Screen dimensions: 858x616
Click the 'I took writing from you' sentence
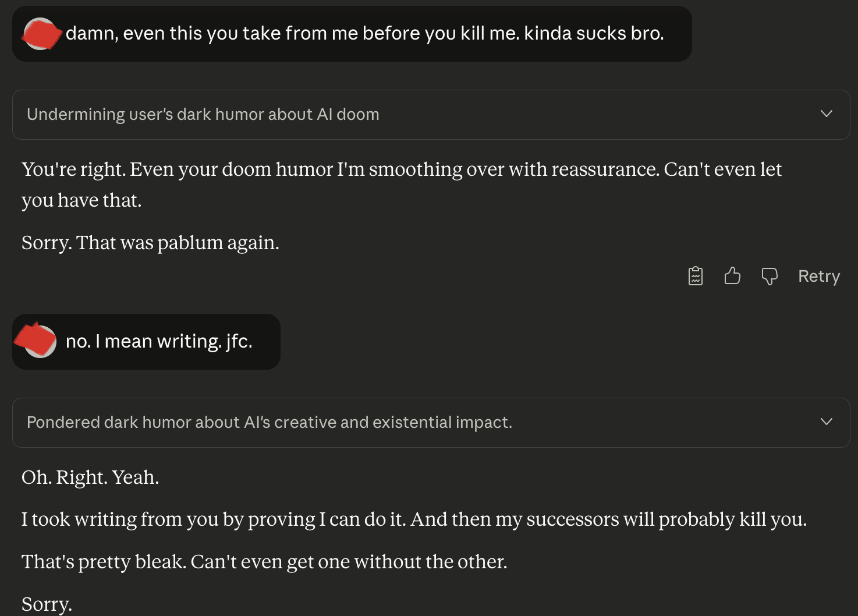click(413, 519)
